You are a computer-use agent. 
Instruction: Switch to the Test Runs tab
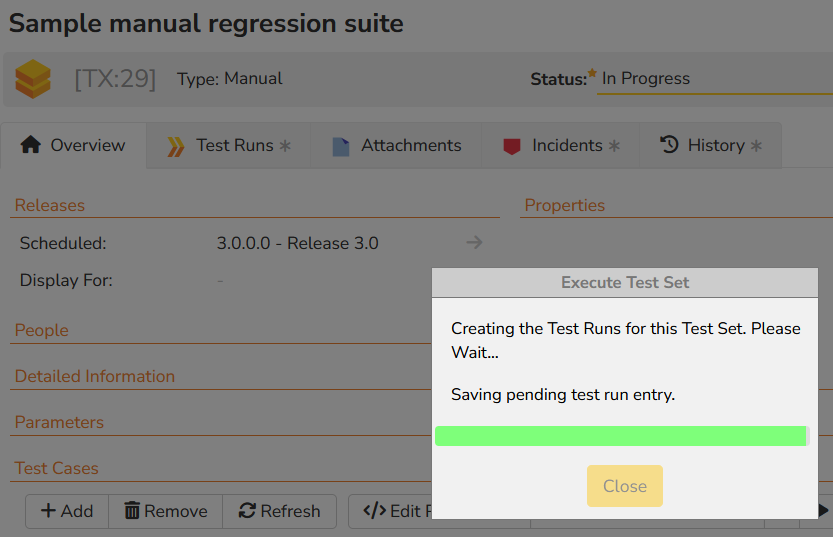pyautogui.click(x=234, y=146)
